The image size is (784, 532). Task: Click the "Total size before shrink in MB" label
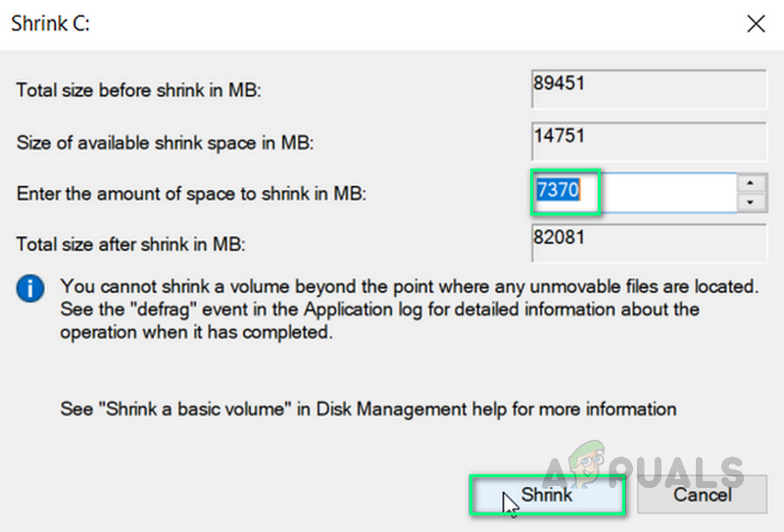pos(140,90)
